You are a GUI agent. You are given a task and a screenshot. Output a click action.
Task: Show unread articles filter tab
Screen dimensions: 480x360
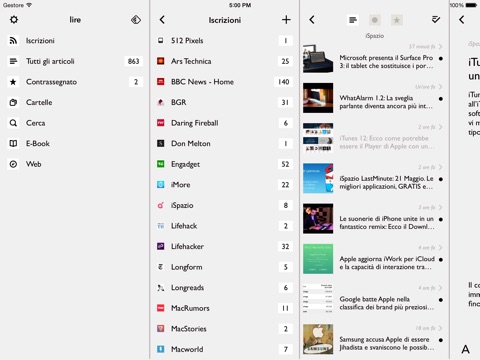tap(375, 20)
